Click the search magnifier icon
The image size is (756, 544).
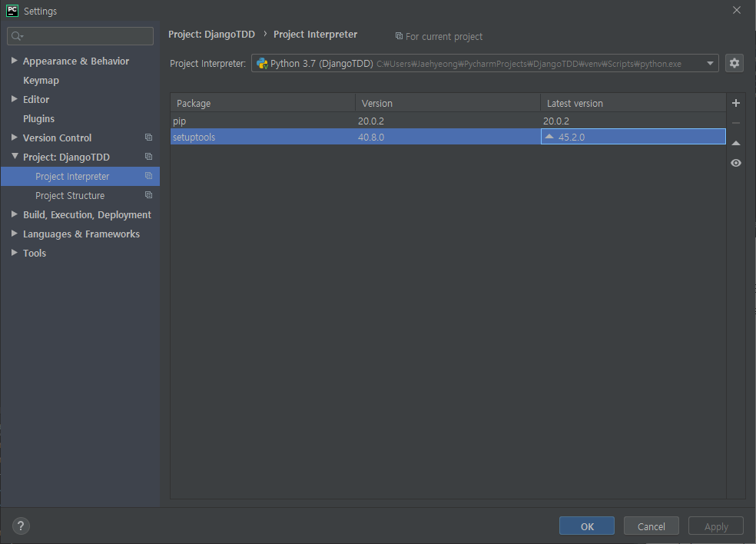coord(17,36)
